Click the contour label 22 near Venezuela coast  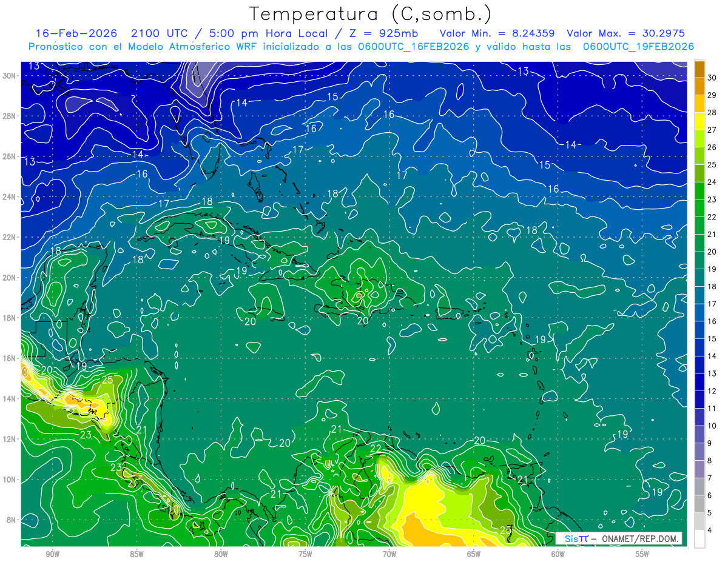[x=376, y=449]
